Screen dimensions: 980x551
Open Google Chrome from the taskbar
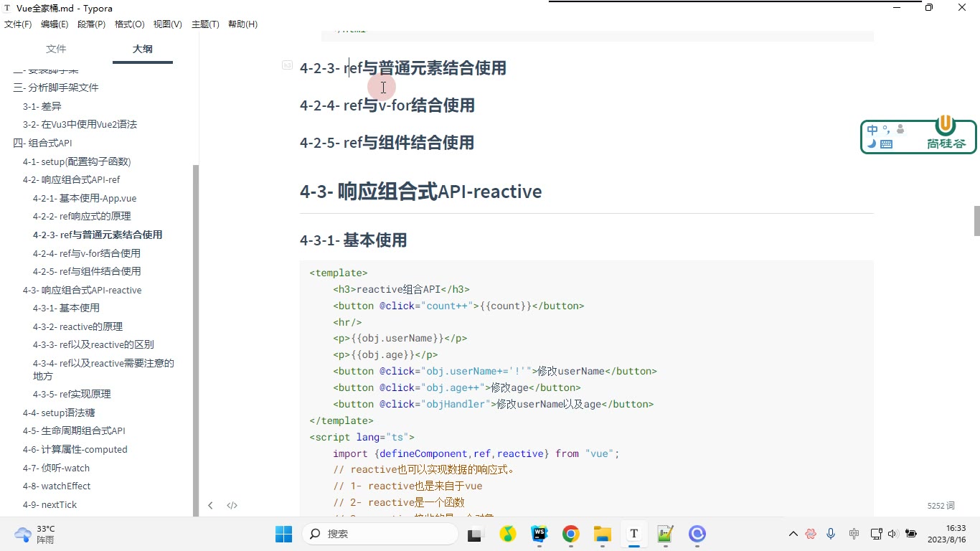click(571, 534)
